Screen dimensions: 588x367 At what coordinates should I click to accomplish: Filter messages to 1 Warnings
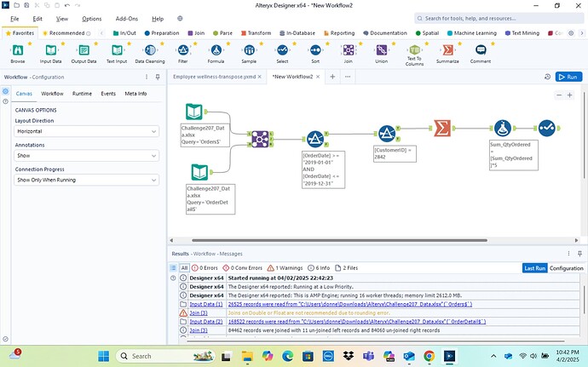click(285, 268)
